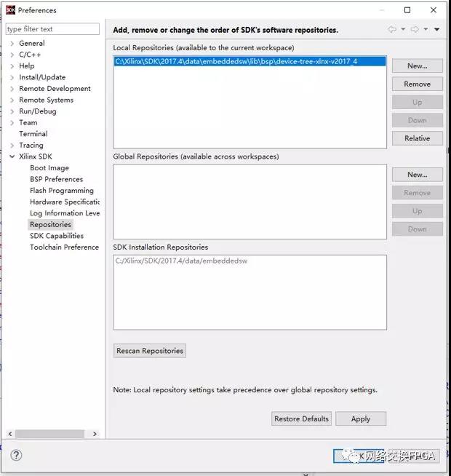
Task: Select the Terminal preference page
Action: pos(33,134)
